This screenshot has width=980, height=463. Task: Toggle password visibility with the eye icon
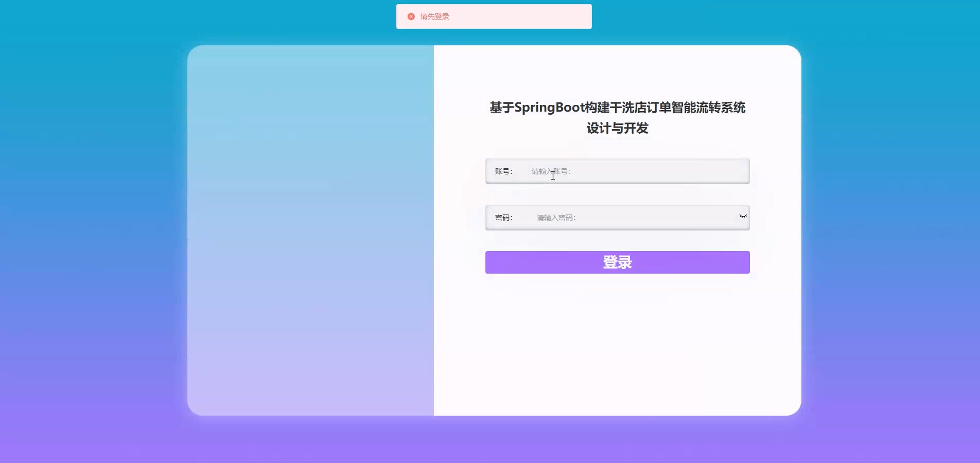click(743, 216)
